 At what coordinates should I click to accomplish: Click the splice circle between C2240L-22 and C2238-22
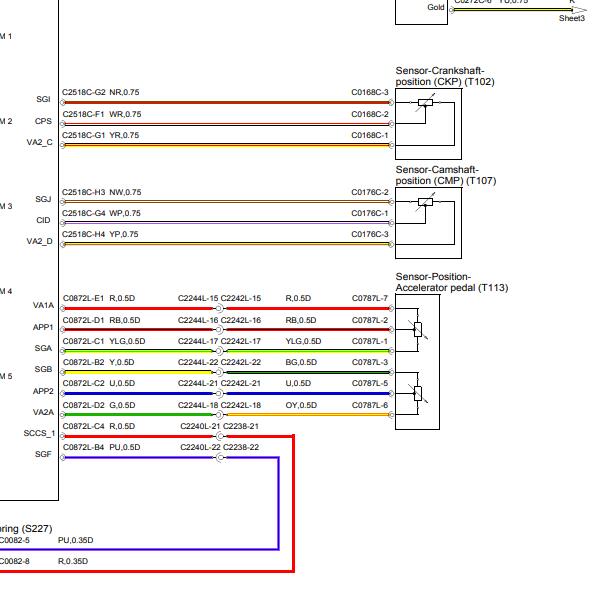point(220,458)
